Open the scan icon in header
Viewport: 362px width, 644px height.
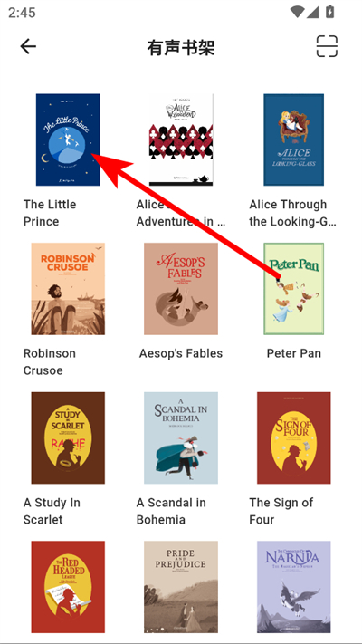click(327, 46)
